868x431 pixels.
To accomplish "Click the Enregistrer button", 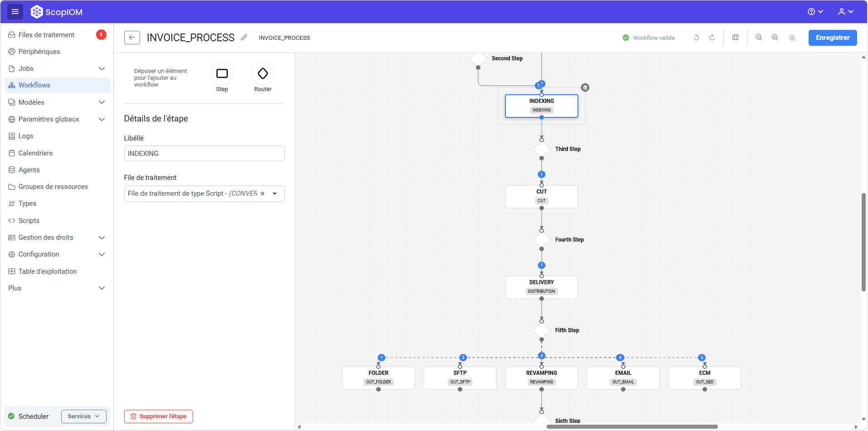I will 833,38.
